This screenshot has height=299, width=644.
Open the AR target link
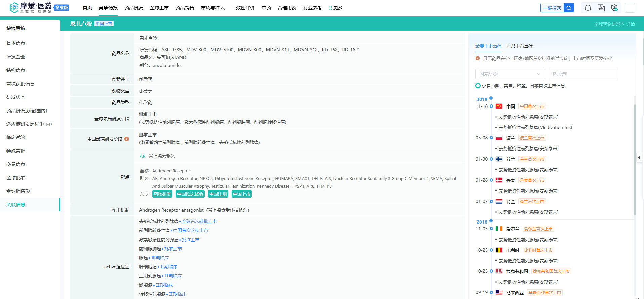tap(143, 156)
